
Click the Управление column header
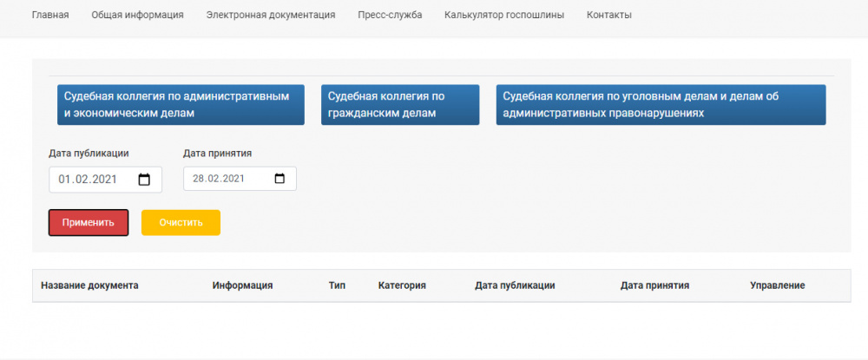777,285
